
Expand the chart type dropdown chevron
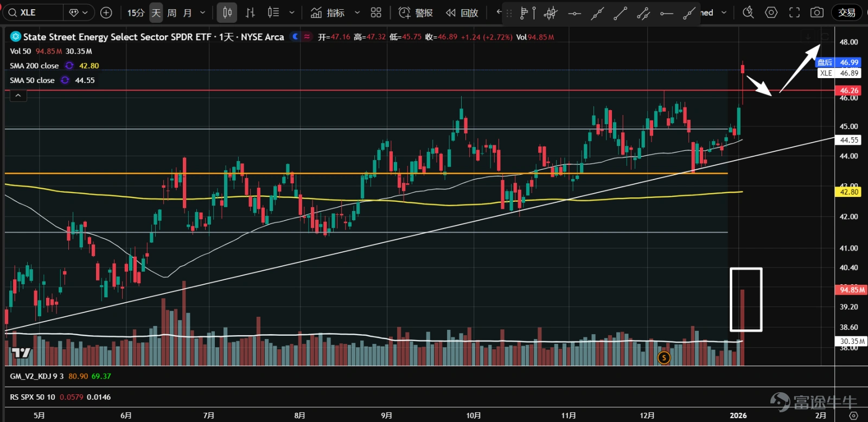[292, 12]
